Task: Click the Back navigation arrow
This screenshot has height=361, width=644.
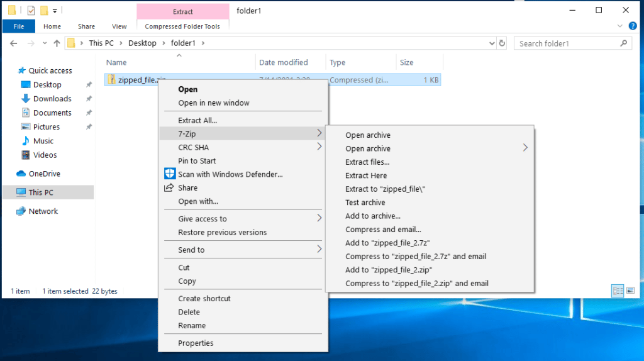Action: click(x=14, y=43)
